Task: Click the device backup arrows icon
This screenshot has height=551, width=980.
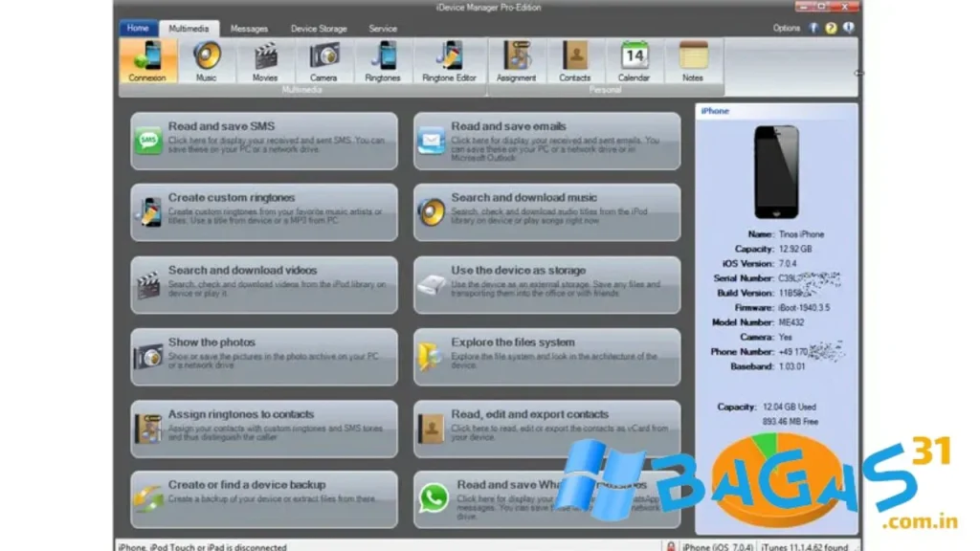Action: tap(148, 499)
